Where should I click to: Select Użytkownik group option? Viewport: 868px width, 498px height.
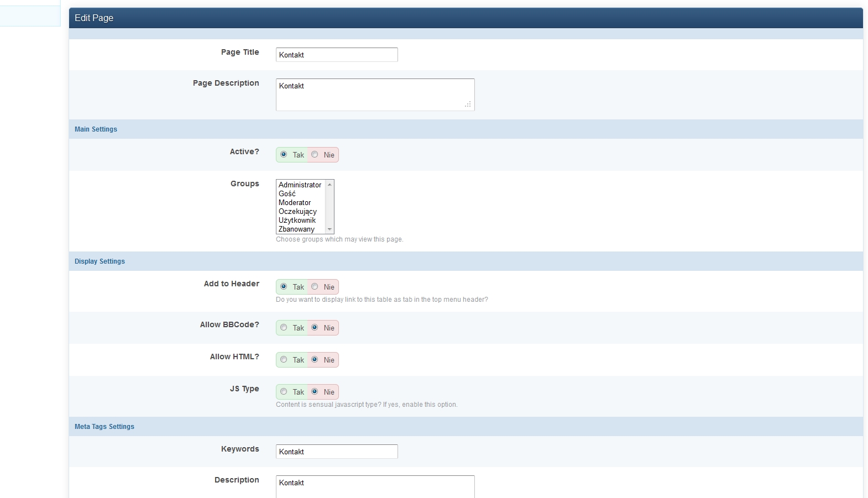[x=297, y=221]
